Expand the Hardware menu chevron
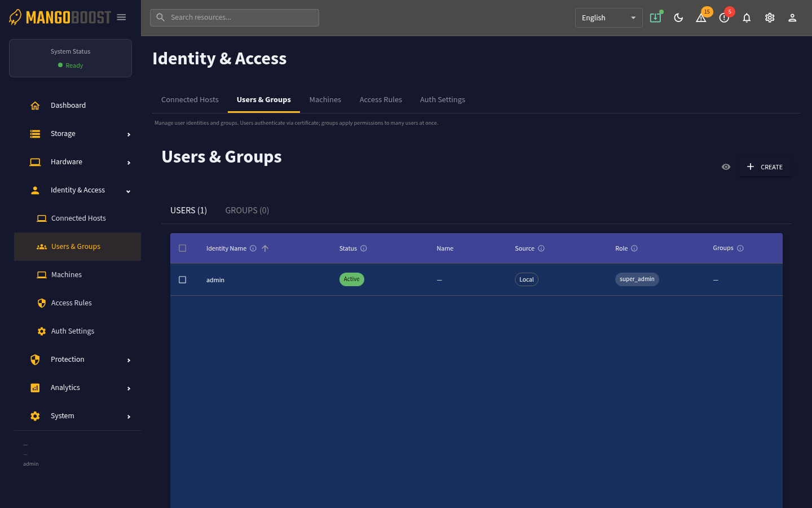The image size is (812, 508). click(x=129, y=163)
